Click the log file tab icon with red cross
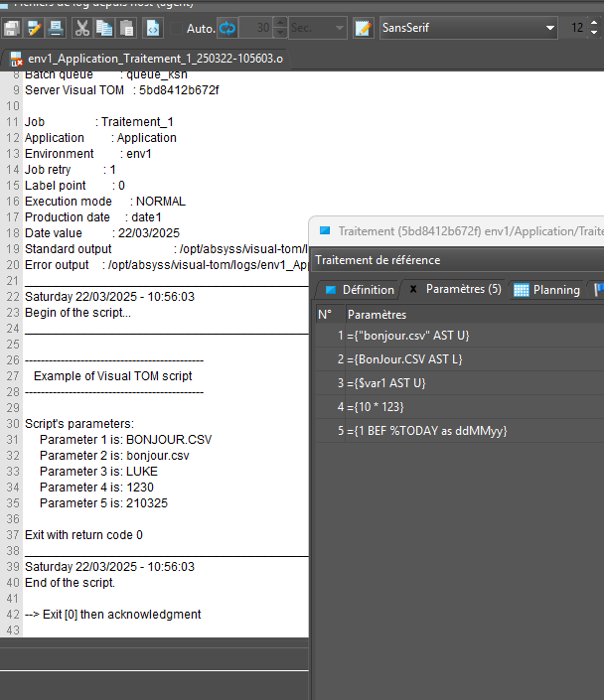The width and height of the screenshot is (604, 700). click(17, 59)
